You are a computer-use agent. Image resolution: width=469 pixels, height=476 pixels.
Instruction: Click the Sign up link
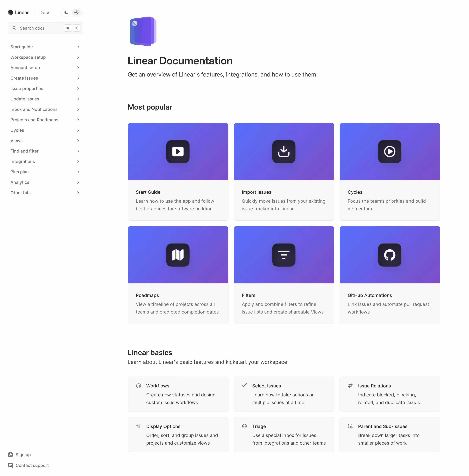click(x=23, y=454)
